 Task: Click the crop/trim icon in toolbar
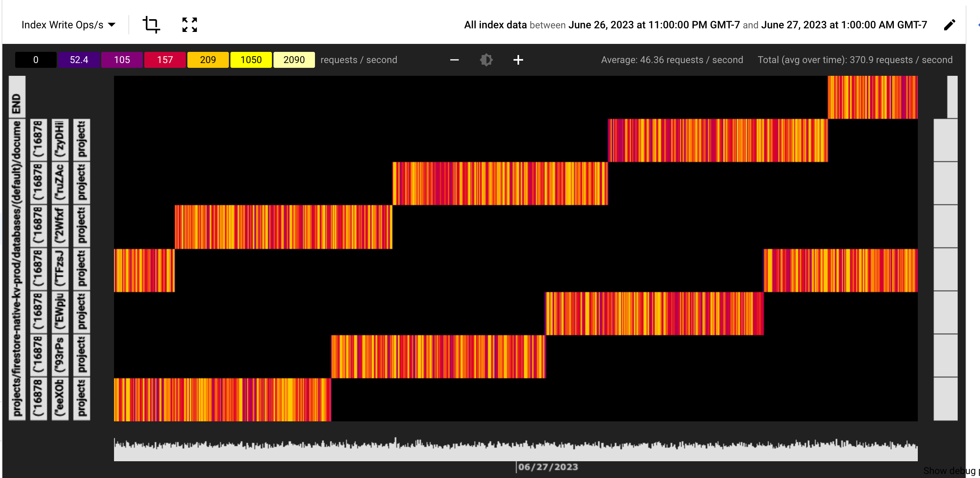tap(151, 25)
